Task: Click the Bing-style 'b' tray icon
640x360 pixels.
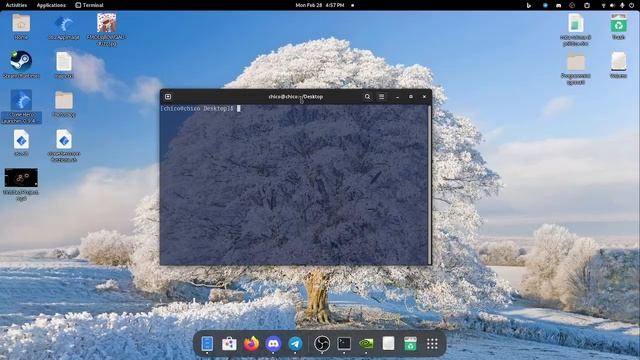Action: (x=529, y=5)
